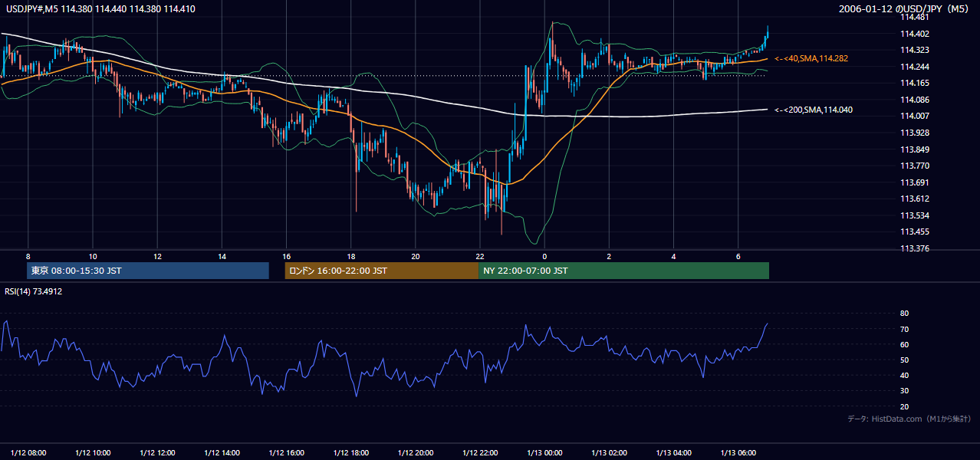Select the 40 SMA label showing 114.282
This screenshot has width=980, height=460.
(811, 58)
